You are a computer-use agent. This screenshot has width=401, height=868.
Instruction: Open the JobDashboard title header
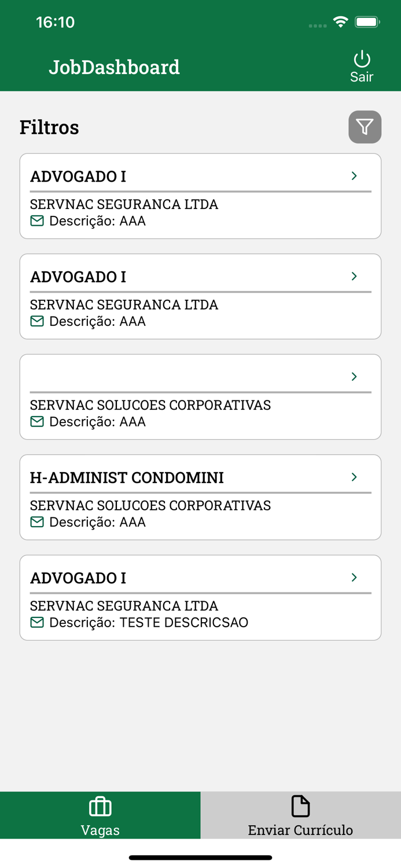pos(114,67)
